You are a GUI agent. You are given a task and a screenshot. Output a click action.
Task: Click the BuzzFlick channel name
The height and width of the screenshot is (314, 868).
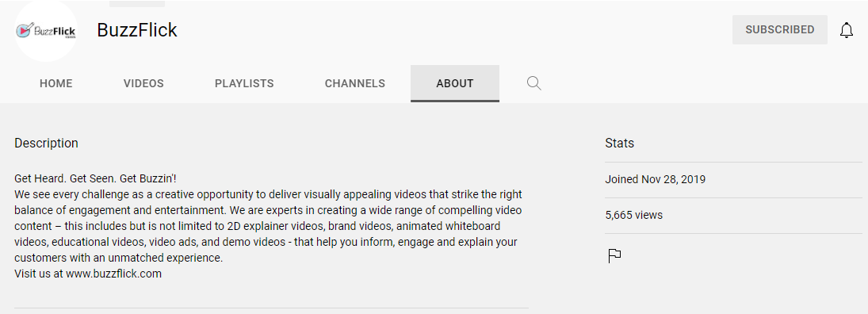[x=137, y=30]
